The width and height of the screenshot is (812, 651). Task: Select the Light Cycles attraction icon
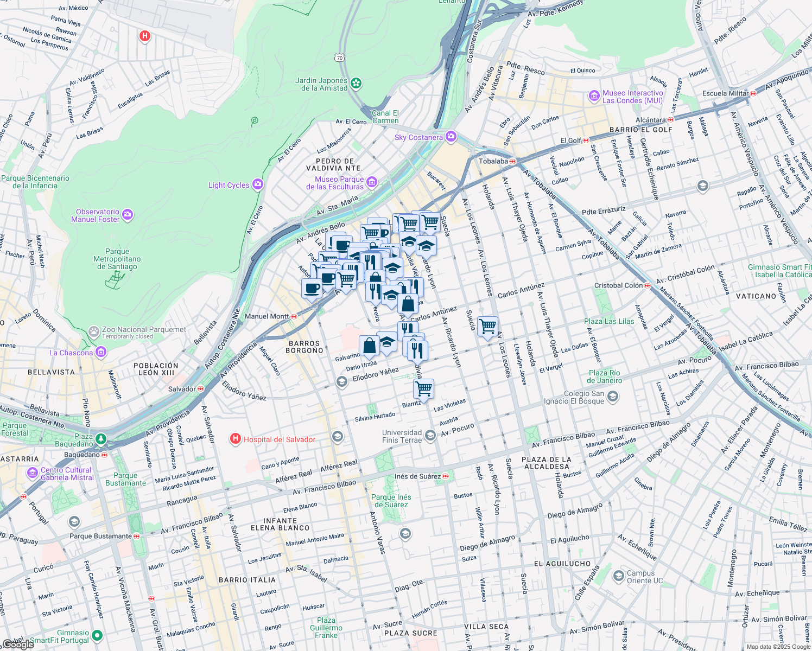point(257,185)
